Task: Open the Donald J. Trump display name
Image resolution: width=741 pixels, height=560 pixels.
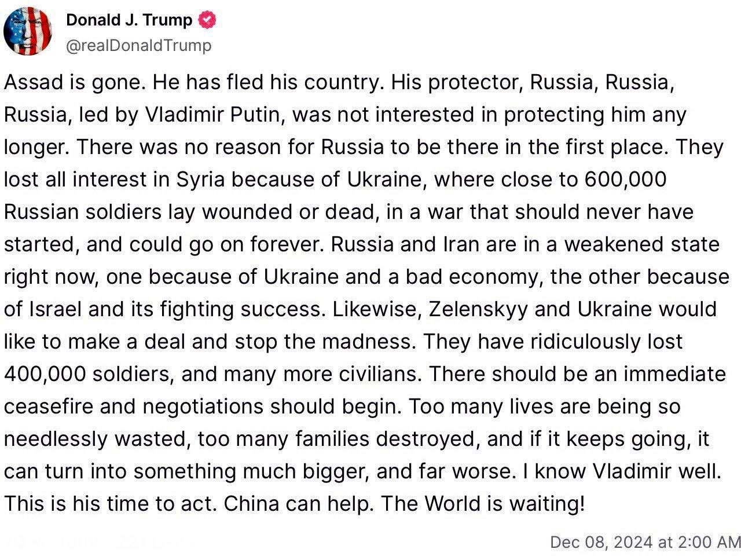Action: [x=129, y=20]
